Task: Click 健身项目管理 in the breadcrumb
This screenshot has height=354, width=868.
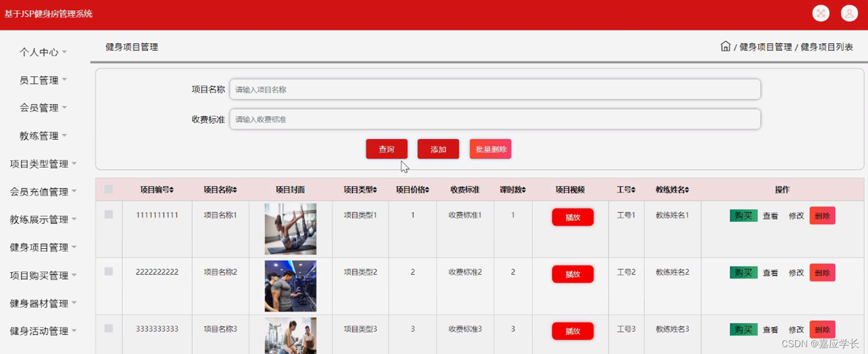Action: point(766,47)
